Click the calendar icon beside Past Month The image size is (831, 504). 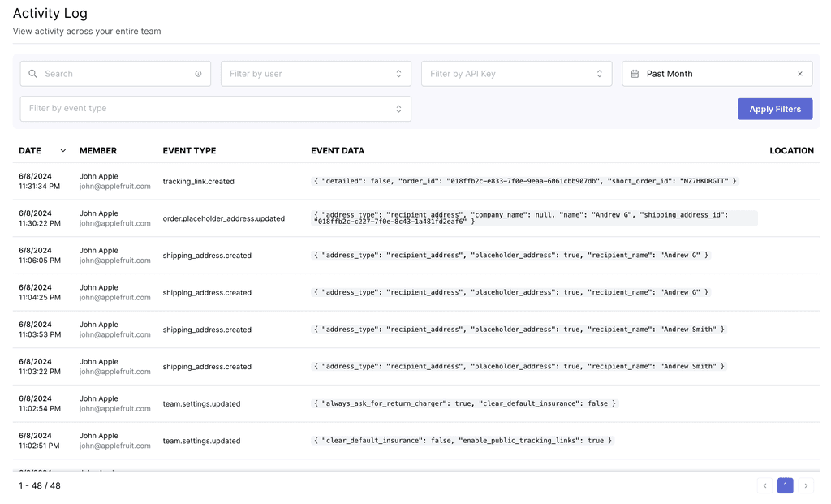pos(635,74)
